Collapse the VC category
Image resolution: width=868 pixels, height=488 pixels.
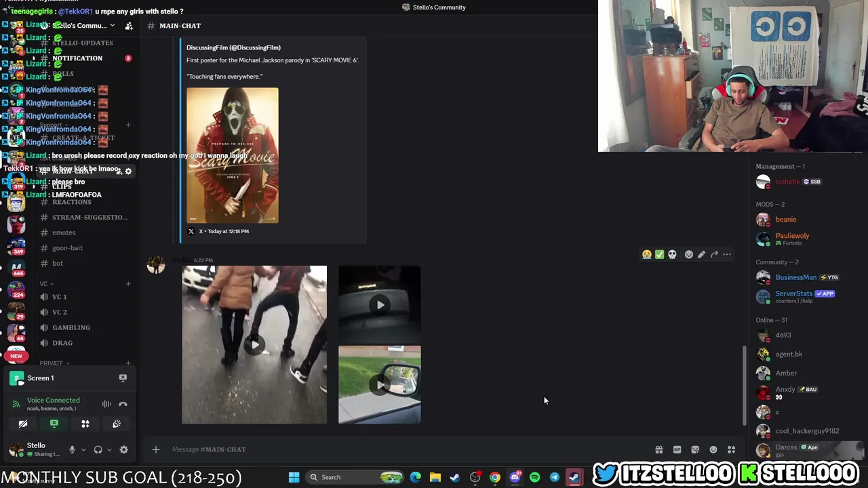46,283
